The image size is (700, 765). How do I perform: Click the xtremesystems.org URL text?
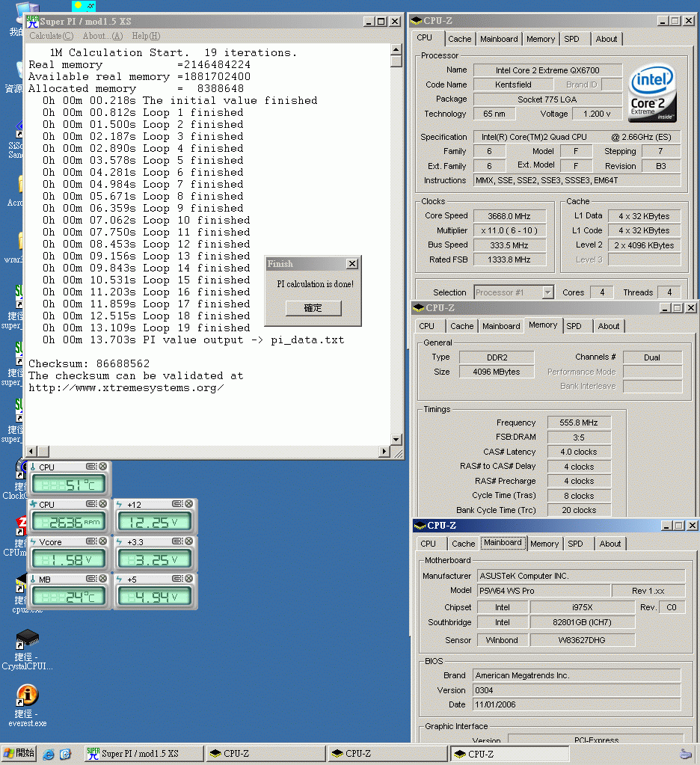[x=126, y=388]
